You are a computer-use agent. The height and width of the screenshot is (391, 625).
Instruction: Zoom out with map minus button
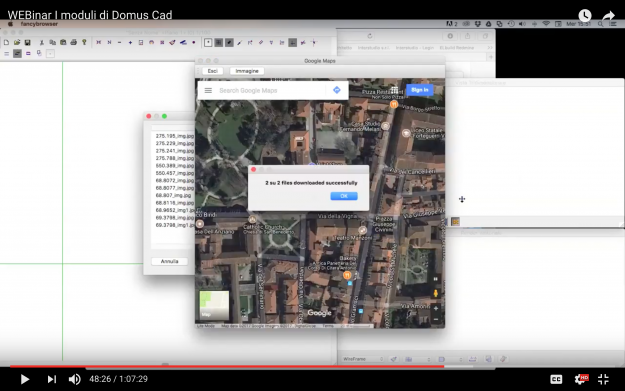click(x=436, y=320)
